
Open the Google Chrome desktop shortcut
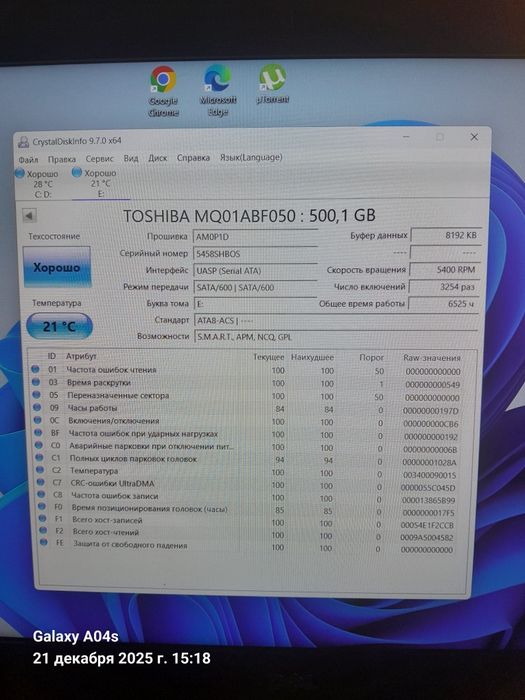pyautogui.click(x=163, y=91)
